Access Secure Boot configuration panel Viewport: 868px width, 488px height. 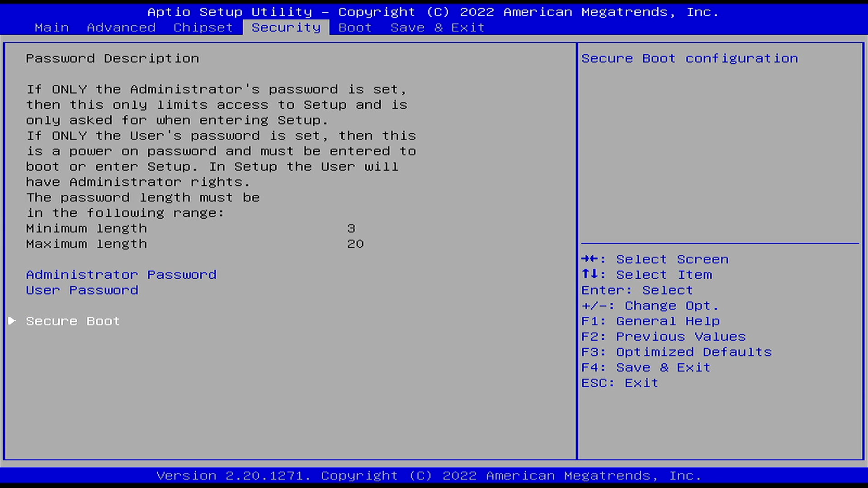[73, 320]
